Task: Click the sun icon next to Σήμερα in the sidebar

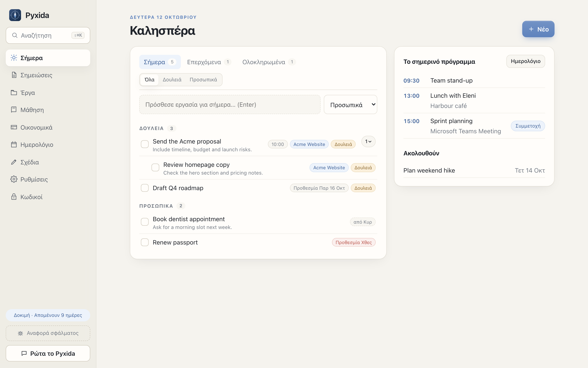Action: pos(14,58)
